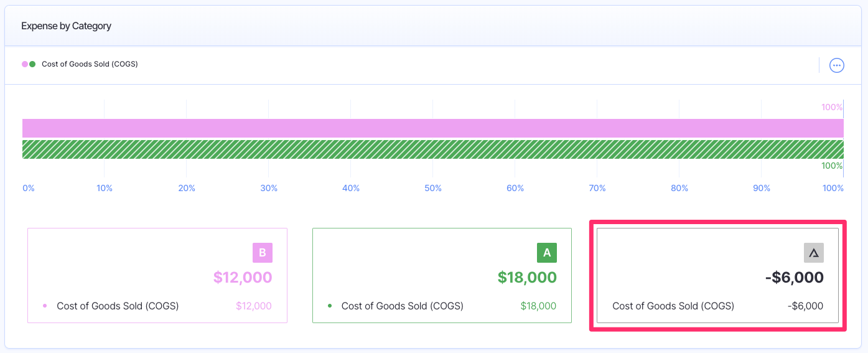Toggle Cost of Goods Sold (COGS) legend label
The height and width of the screenshot is (353, 868).
click(90, 64)
